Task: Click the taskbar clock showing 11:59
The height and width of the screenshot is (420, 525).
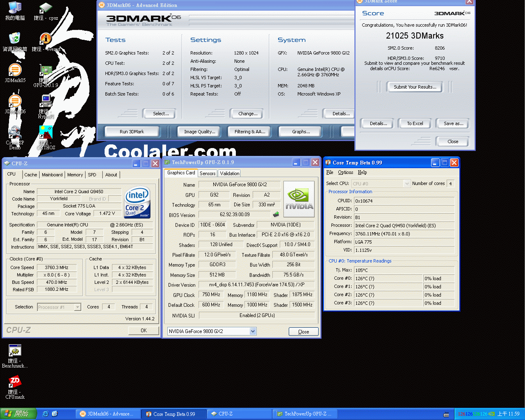Action: tap(509, 414)
